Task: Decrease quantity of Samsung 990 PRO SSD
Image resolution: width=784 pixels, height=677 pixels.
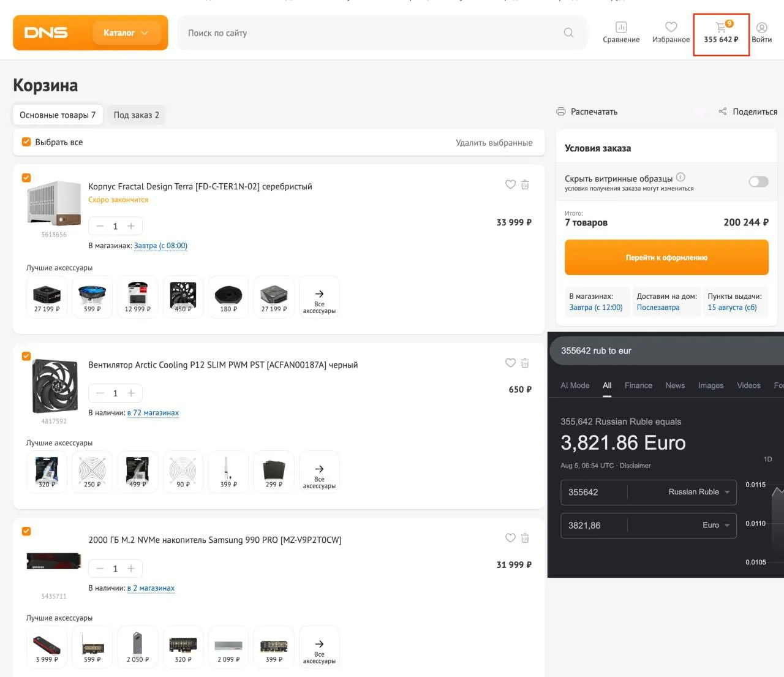Action: click(100, 569)
